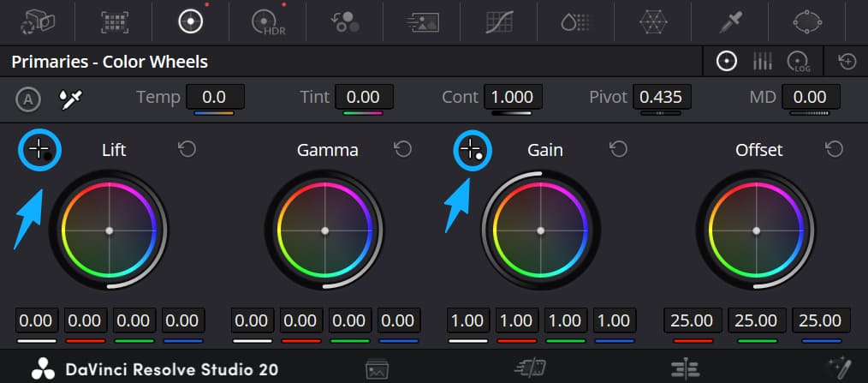The width and height of the screenshot is (868, 383).
Task: Select Gamma blue value field
Action: (399, 320)
